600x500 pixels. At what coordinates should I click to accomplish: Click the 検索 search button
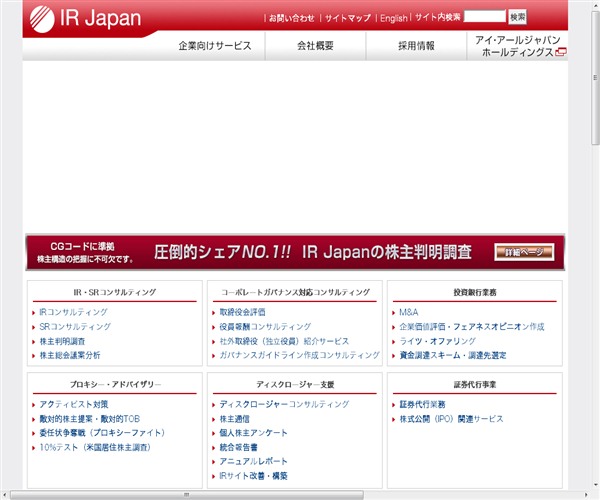click(x=517, y=17)
